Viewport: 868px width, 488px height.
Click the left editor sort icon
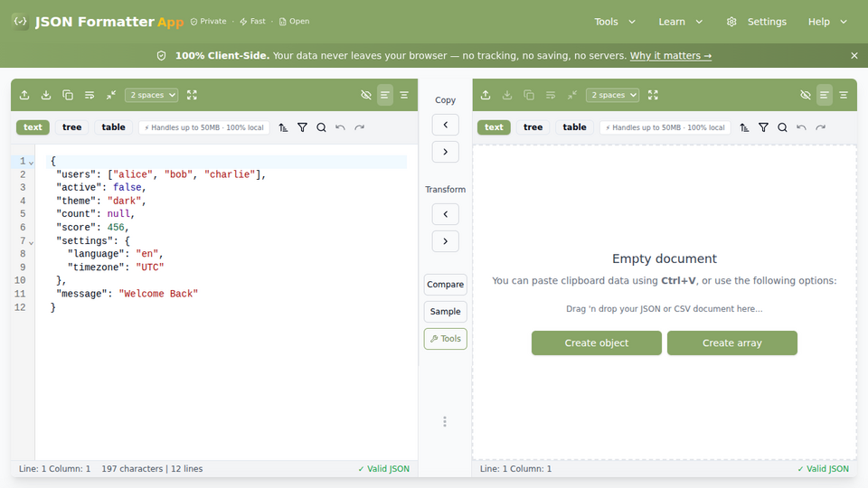tap(283, 127)
